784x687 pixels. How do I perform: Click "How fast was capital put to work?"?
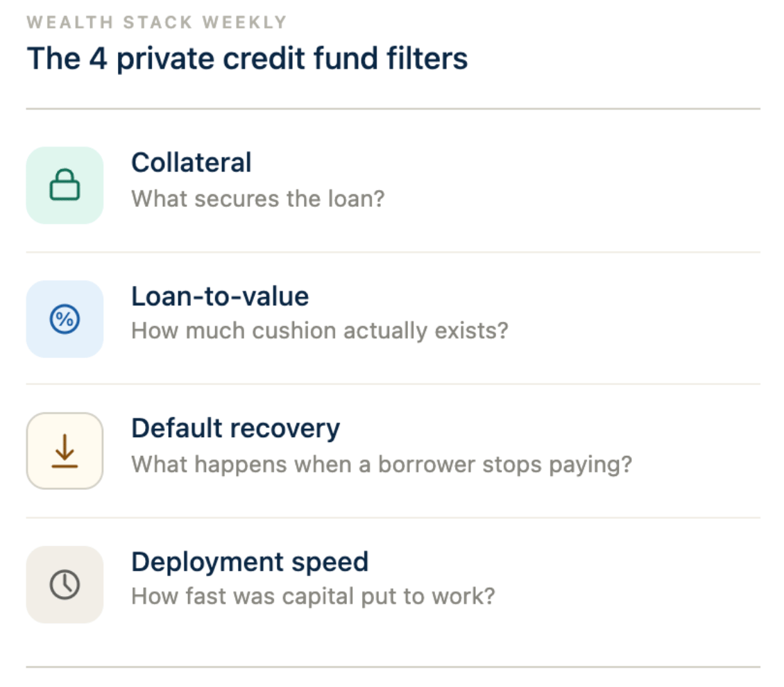[313, 596]
